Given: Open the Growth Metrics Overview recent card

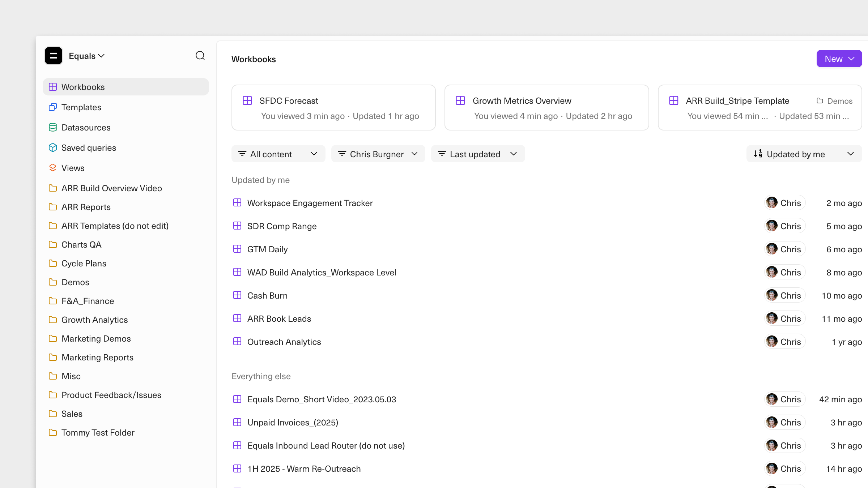Looking at the screenshot, I should (x=546, y=107).
